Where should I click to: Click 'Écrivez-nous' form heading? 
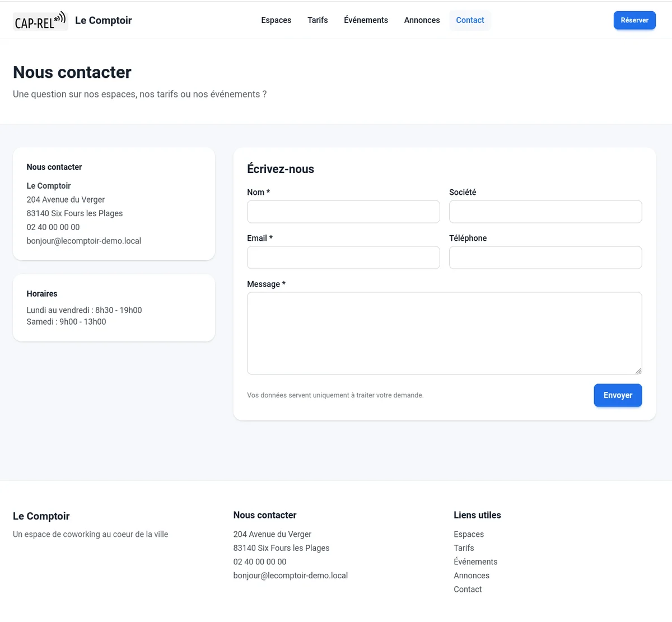[281, 169]
